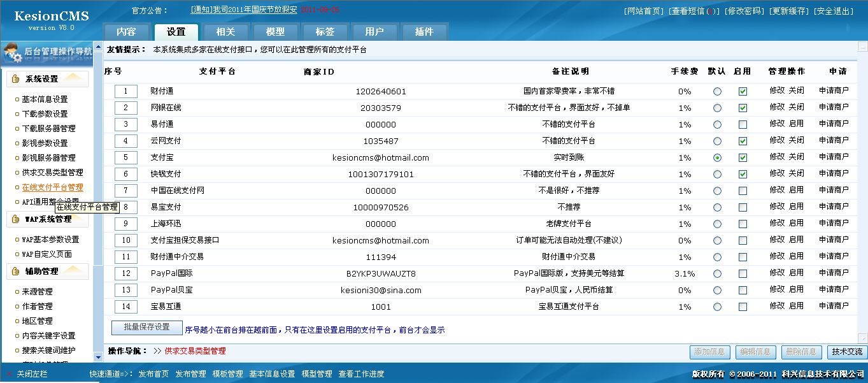Screen dimensions: 868x383
Task: Click the thumbs-up icon beside 系统设置
Action: (x=16, y=80)
